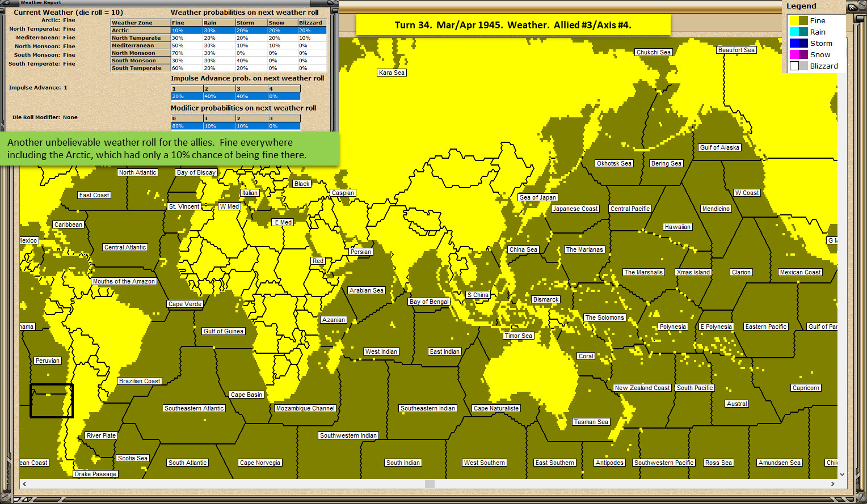Click the bright blue Storm legend swatch

point(794,43)
